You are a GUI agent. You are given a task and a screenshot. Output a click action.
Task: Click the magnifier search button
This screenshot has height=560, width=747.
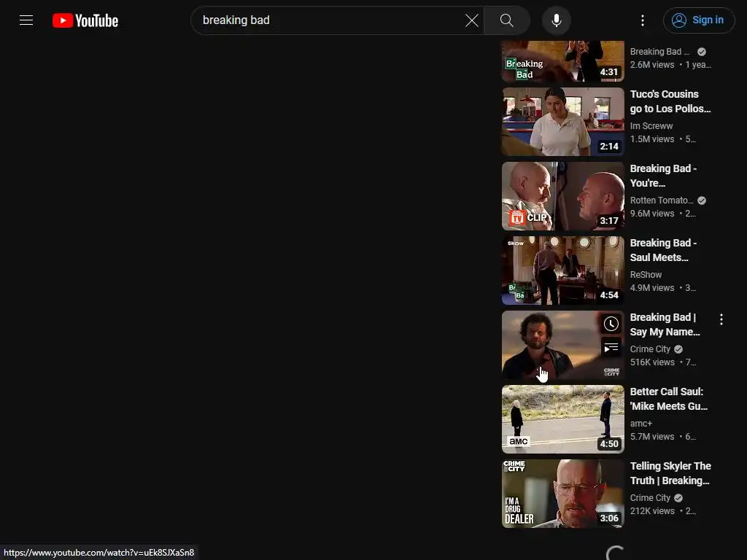(507, 20)
